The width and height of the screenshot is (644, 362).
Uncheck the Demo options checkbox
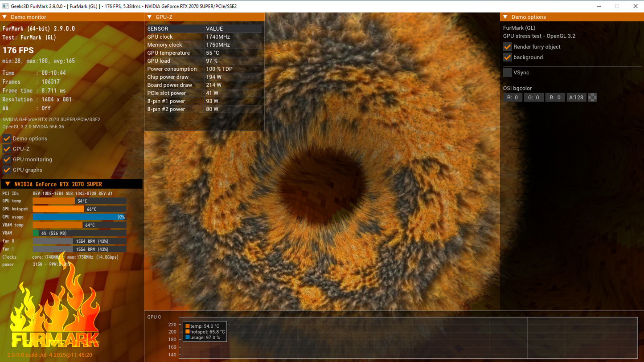[7, 138]
